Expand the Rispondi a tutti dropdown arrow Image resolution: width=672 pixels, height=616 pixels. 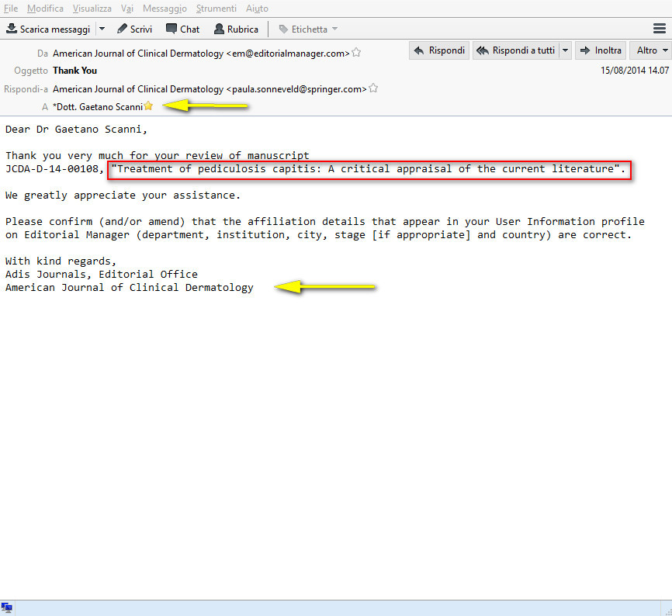point(565,50)
